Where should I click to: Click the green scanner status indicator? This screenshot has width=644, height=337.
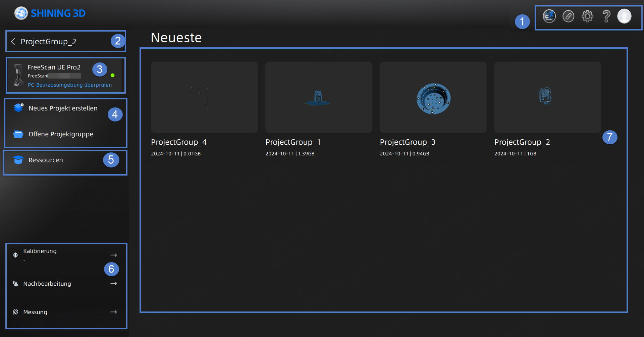(113, 76)
